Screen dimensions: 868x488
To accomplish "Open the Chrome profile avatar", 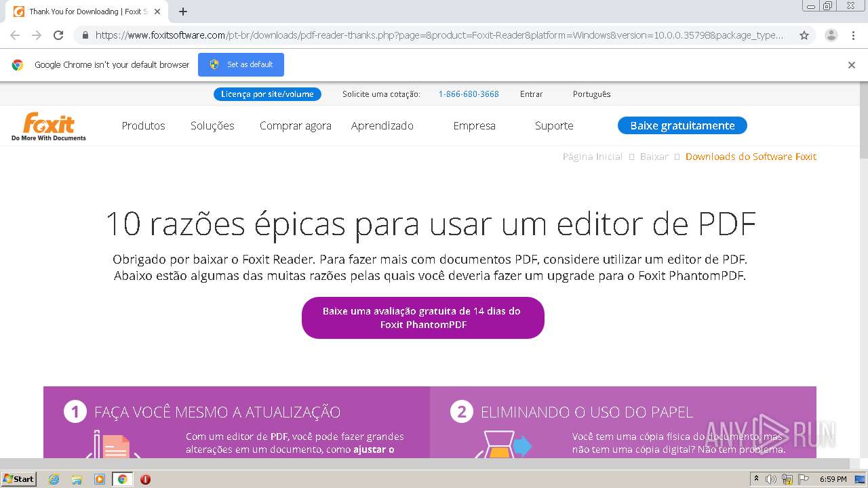I will point(831,35).
